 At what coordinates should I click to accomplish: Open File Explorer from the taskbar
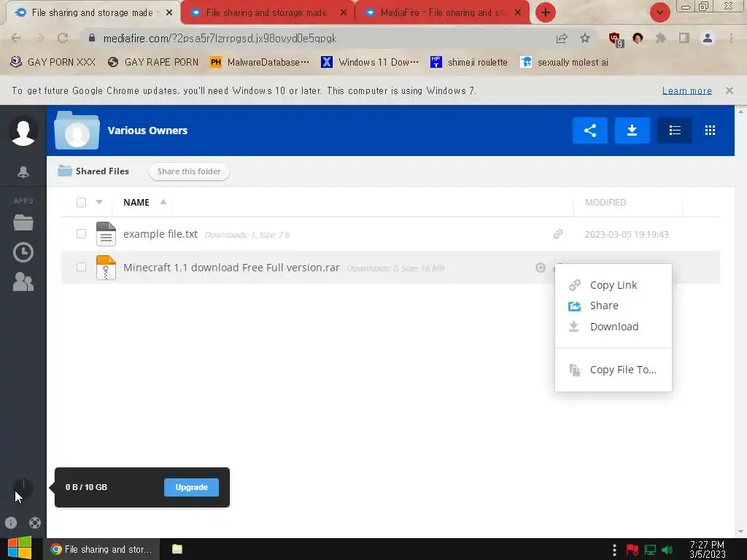(x=177, y=549)
